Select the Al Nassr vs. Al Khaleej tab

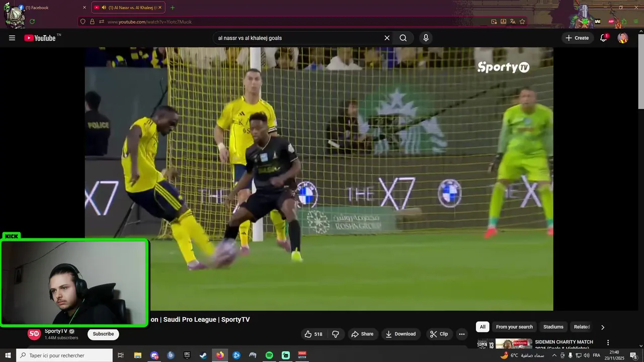tap(129, 8)
